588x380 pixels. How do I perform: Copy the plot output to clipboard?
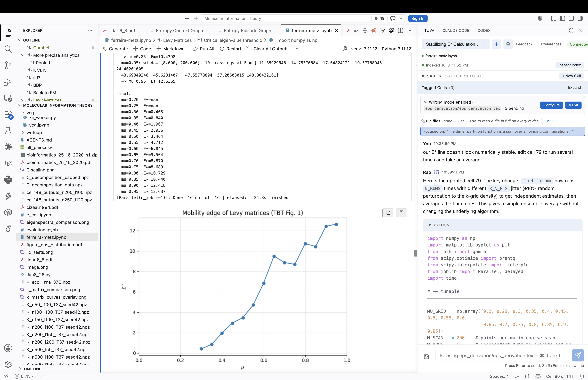coord(388,212)
